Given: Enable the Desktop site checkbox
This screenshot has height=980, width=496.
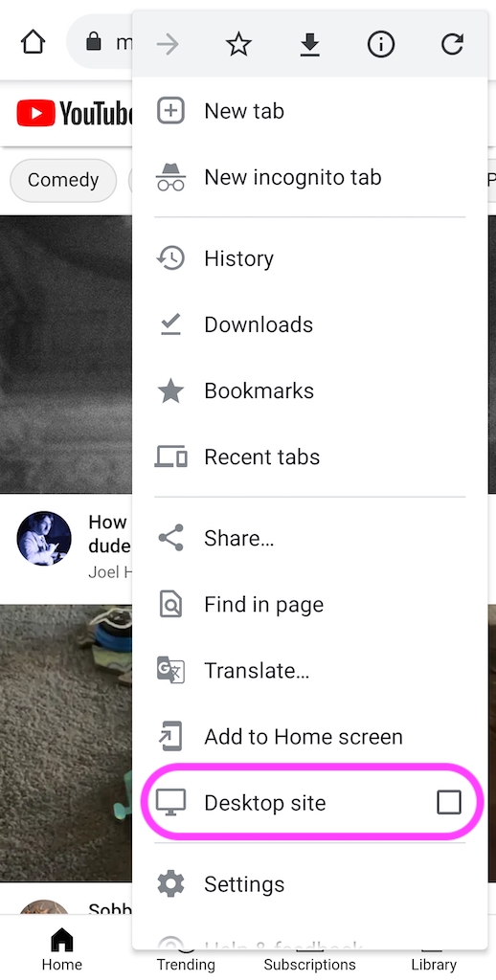Looking at the screenshot, I should (x=448, y=802).
